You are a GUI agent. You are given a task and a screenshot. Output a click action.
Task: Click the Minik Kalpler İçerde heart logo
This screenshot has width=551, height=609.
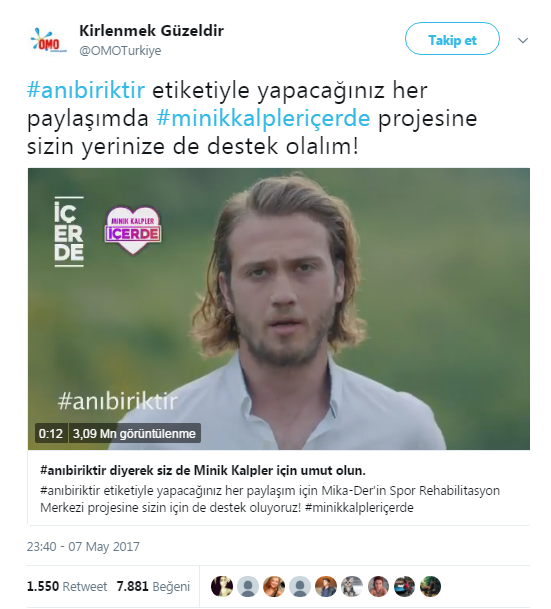(x=133, y=230)
